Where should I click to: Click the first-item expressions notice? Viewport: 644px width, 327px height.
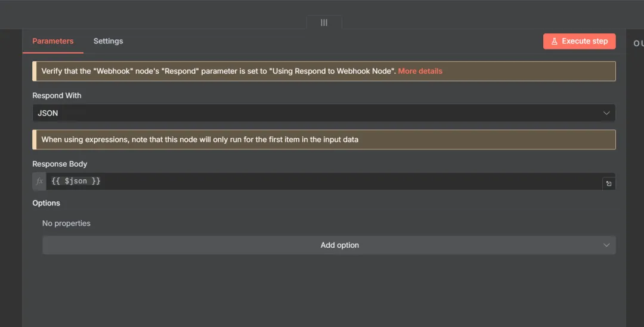[324, 139]
